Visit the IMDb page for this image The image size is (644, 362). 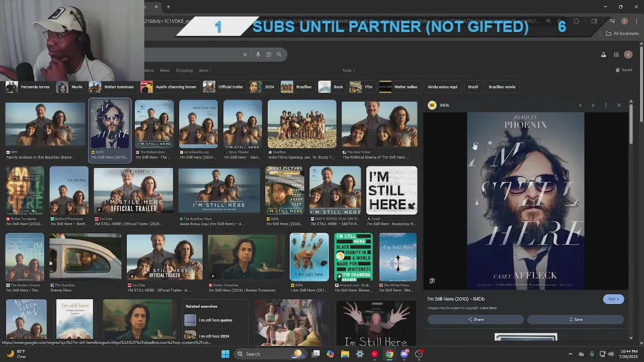pyautogui.click(x=613, y=299)
